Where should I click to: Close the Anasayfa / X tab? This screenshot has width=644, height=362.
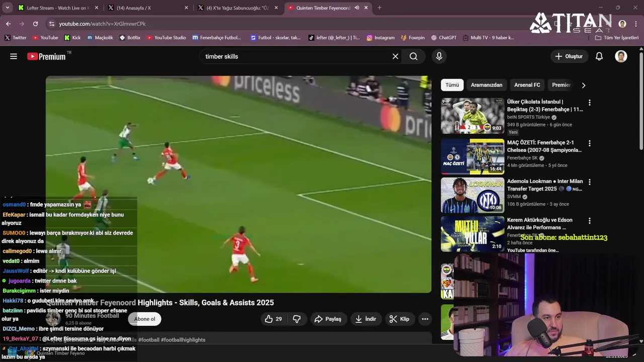point(186,8)
